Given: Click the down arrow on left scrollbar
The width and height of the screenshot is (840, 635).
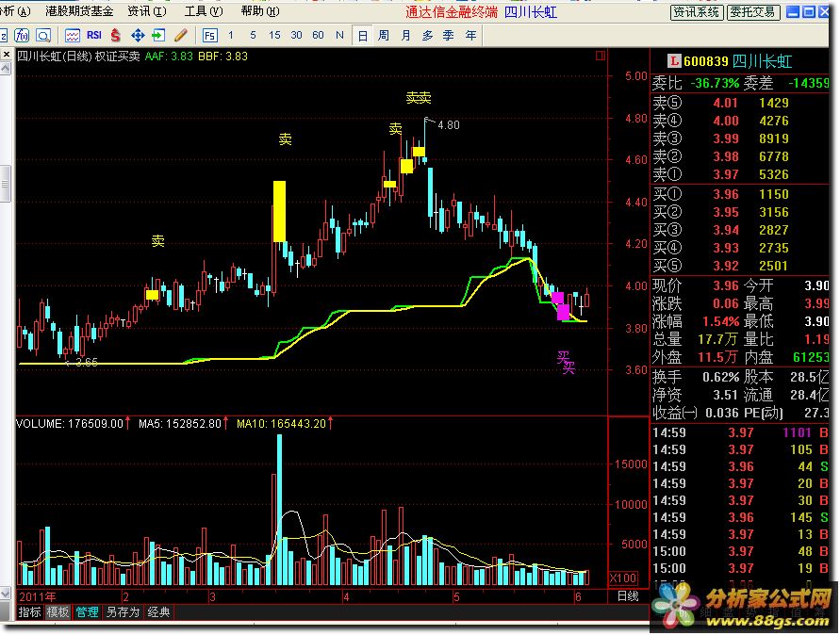Looking at the screenshot, I should [x=6, y=594].
